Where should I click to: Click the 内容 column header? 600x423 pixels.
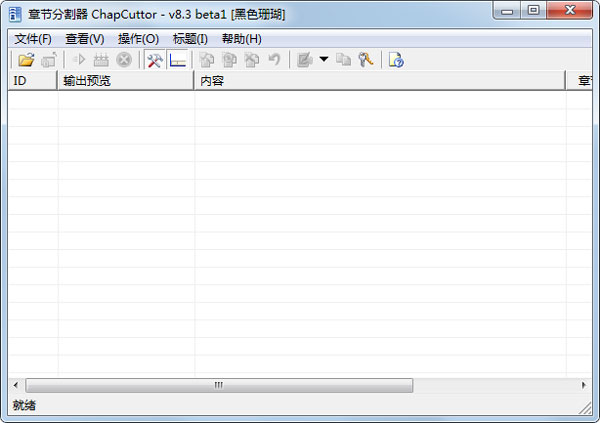point(380,81)
